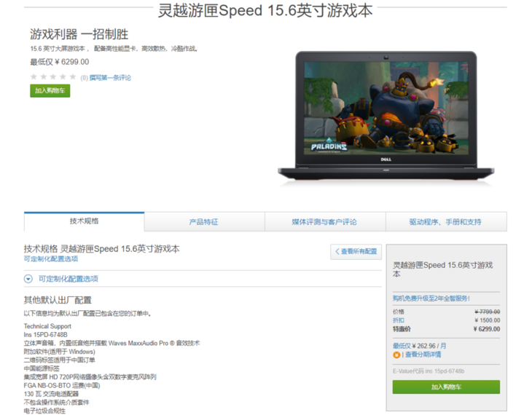The image size is (532, 415).
Task: Expand the 可定制化配置选项 circle arrow icon
Action: (x=28, y=279)
